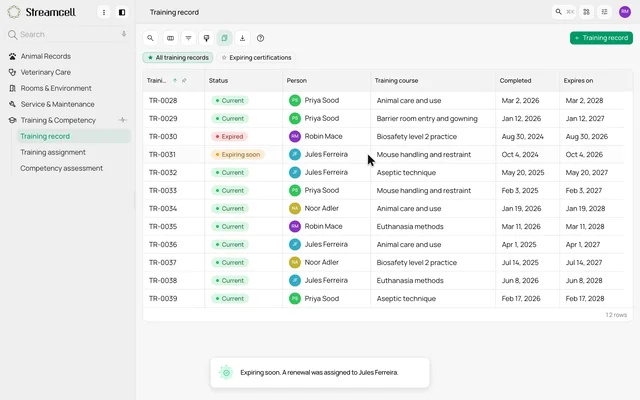Image resolution: width=640 pixels, height=400 pixels.
Task: Click the Priya Sood avatar in TR-0028 row
Action: pos(295,100)
